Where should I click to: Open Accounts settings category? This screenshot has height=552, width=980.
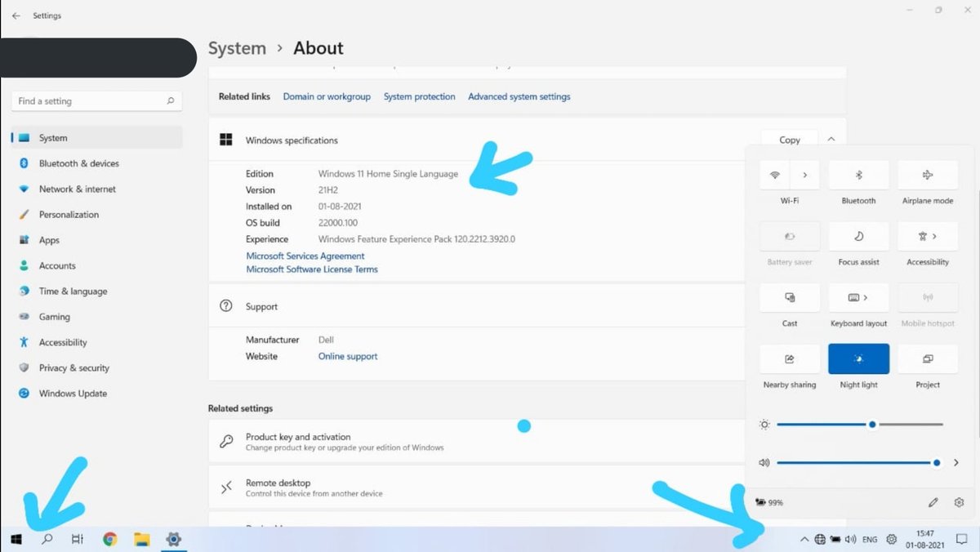point(97,265)
